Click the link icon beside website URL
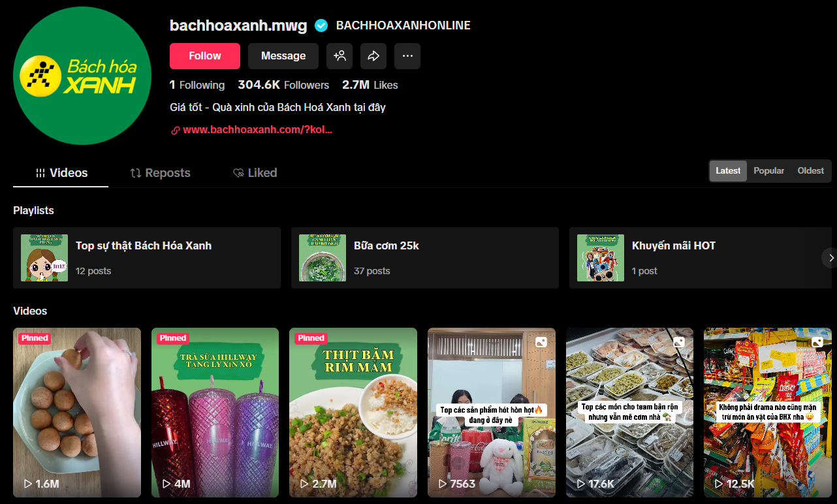 (175, 130)
